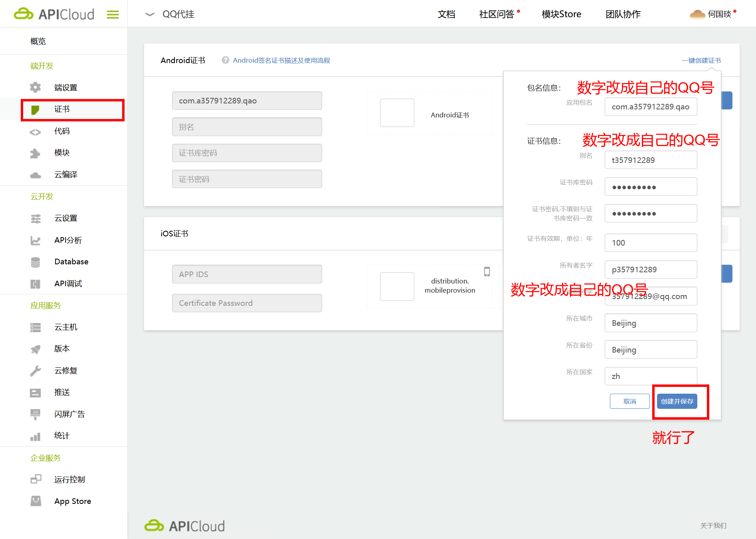Viewport: 756px width, 539px height.
Task: Click the Certificate Password field
Action: (247, 303)
